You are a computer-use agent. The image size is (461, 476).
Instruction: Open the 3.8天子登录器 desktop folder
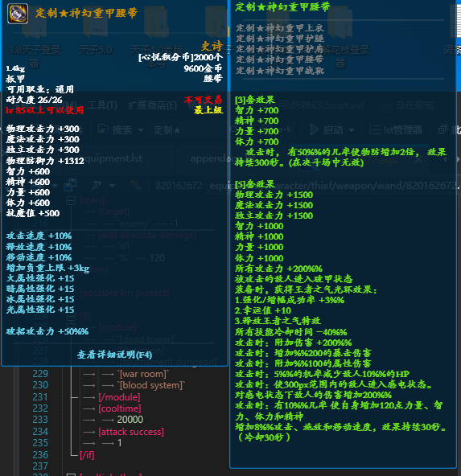pos(34,36)
